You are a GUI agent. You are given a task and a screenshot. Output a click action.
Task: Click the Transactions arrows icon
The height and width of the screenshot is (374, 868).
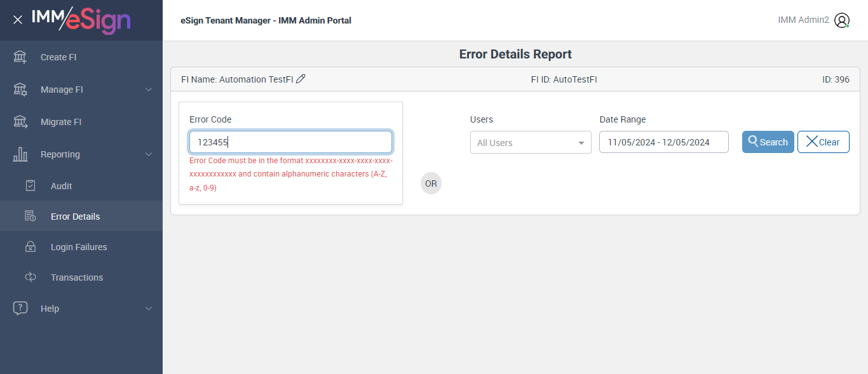click(x=31, y=277)
